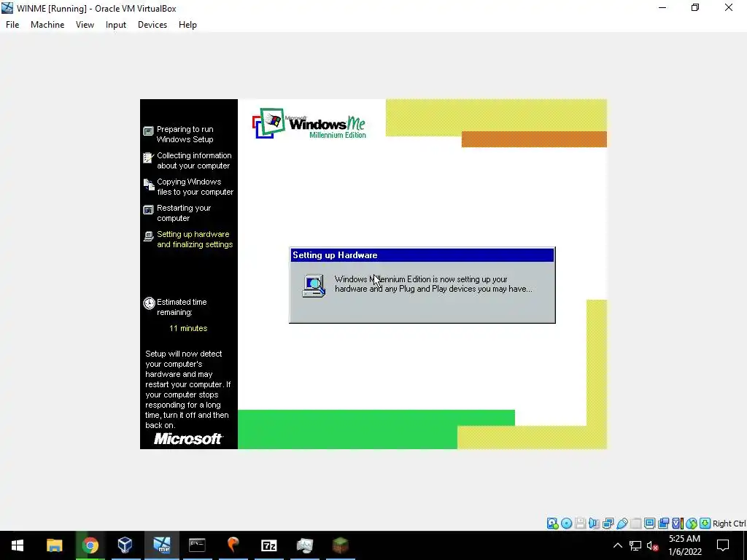Image resolution: width=747 pixels, height=560 pixels.
Task: Close the VirtualBox WINME window
Action: click(729, 7)
